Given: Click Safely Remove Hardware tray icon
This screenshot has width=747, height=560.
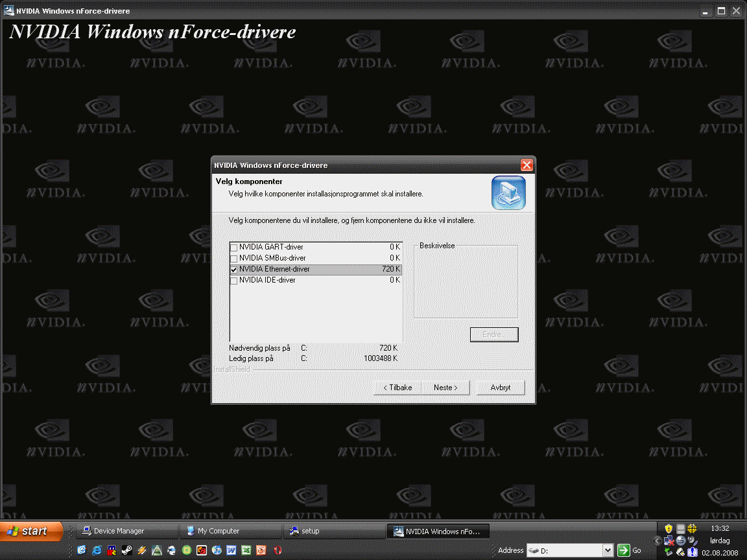Looking at the screenshot, I should pyautogui.click(x=669, y=552).
